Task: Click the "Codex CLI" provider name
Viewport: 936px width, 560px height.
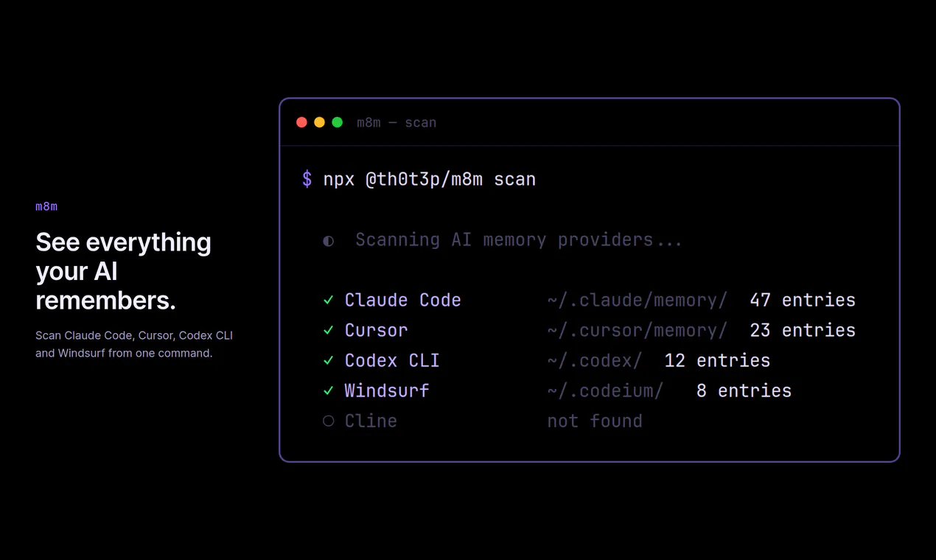Action: coord(392,360)
